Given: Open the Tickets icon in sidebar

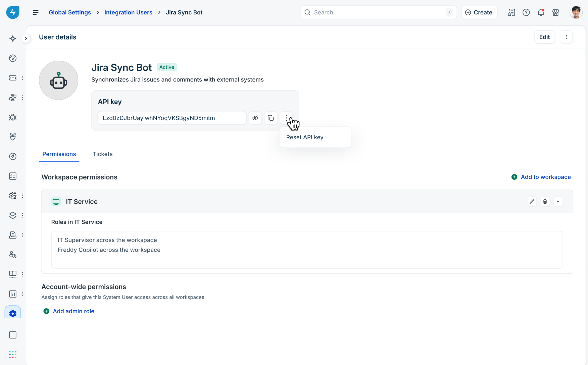Looking at the screenshot, I should click(13, 78).
